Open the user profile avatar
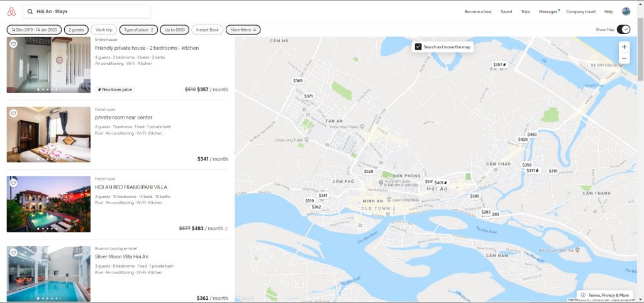This screenshot has width=644, height=303. click(626, 11)
